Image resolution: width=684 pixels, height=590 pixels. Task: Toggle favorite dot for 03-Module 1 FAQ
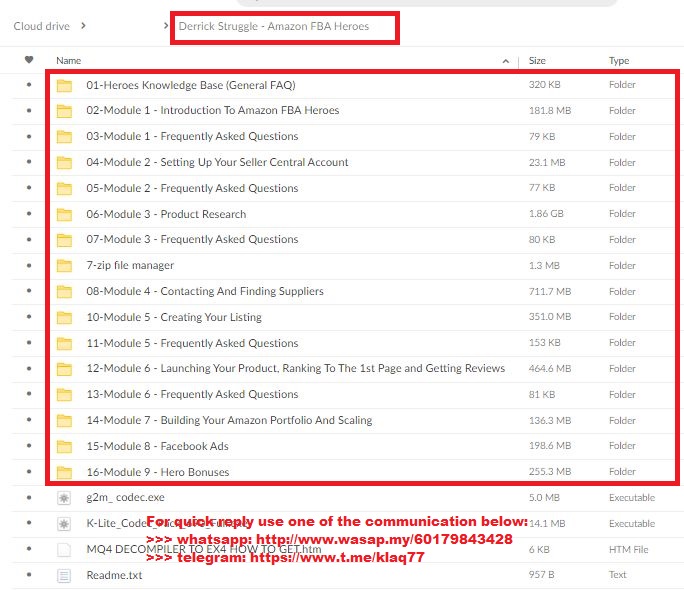pyautogui.click(x=29, y=136)
